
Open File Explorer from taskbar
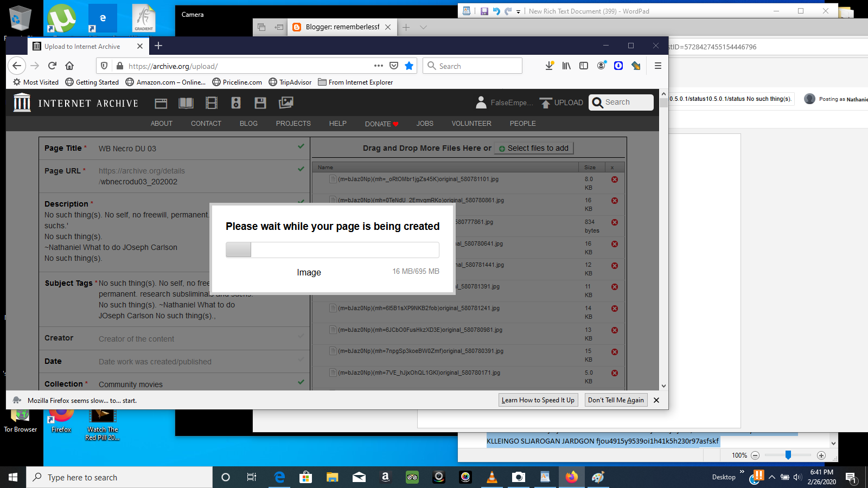pos(332,477)
